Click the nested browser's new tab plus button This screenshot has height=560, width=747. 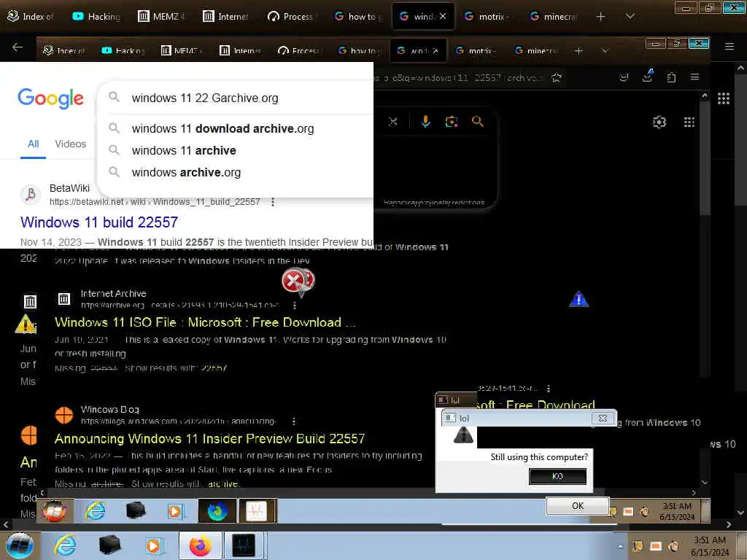coord(578,50)
